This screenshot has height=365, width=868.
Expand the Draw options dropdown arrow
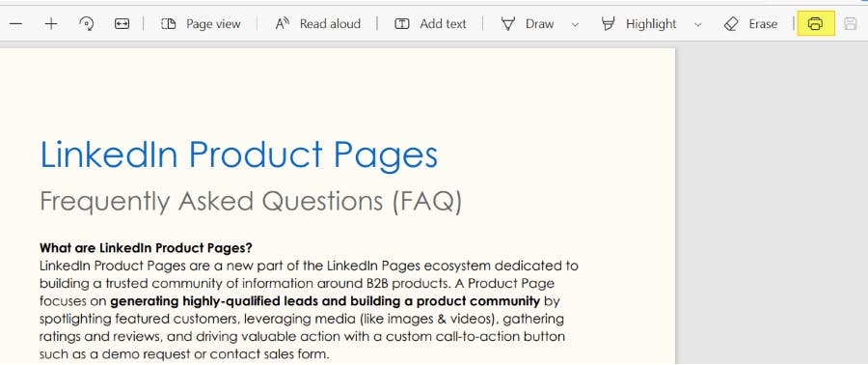575,24
